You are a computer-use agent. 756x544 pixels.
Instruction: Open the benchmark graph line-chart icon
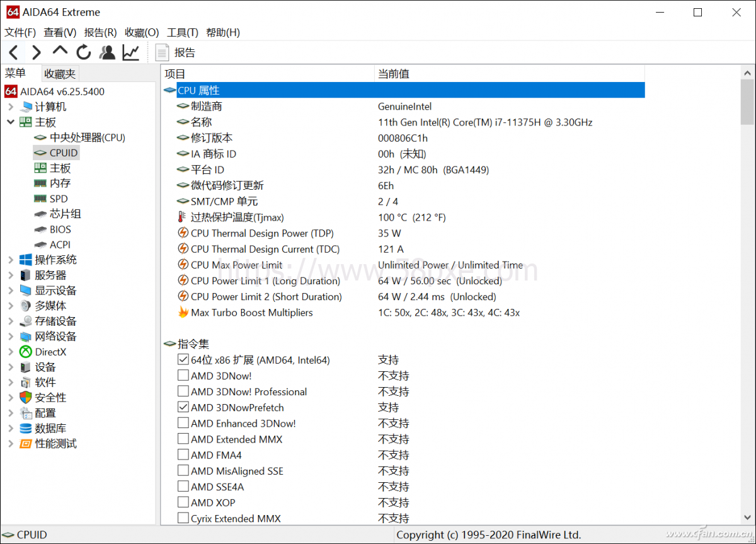tap(130, 52)
